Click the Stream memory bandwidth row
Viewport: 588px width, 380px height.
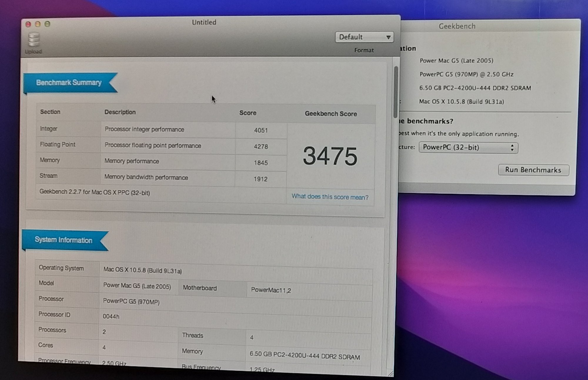tap(146, 177)
